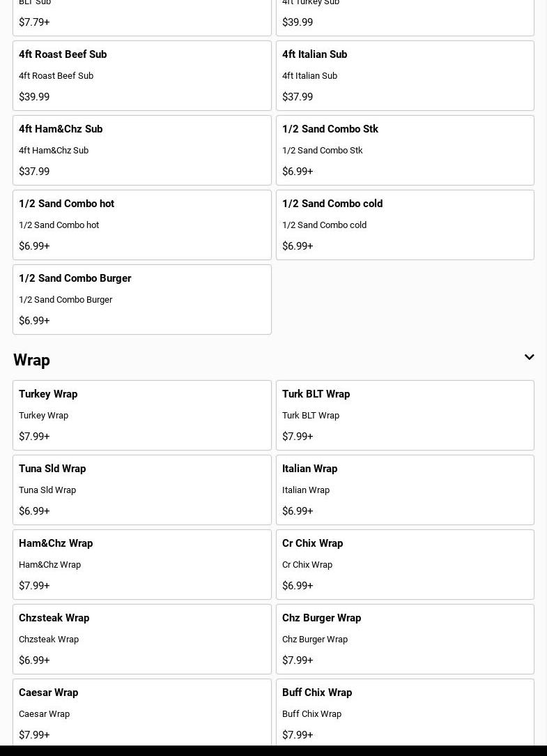Pick the 1/2 Sand Combo hot item
This screenshot has width=547, height=756.
[x=141, y=225]
